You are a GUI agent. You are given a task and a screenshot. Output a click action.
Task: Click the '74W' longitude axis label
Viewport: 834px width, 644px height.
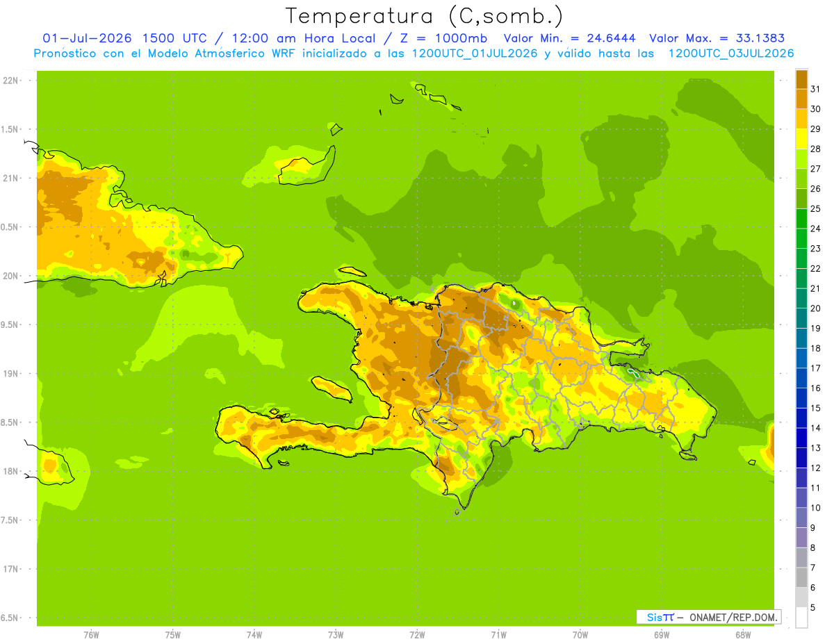pos(254,635)
